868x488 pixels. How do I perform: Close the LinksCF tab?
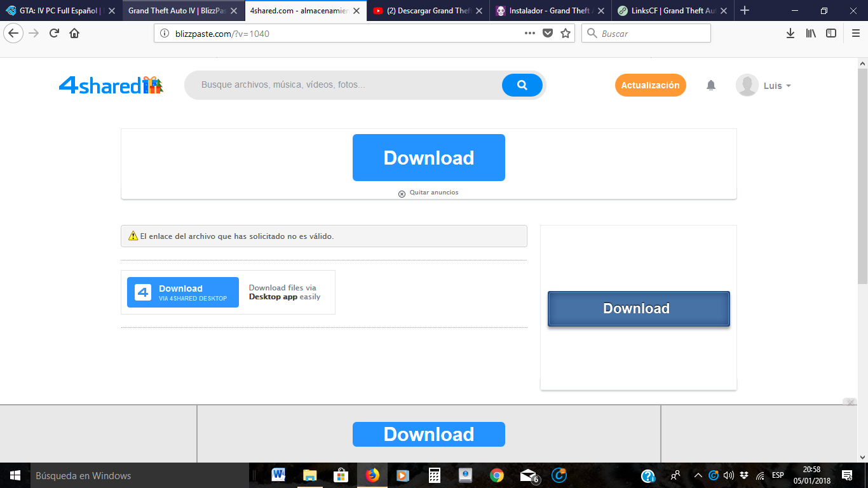[x=723, y=11]
